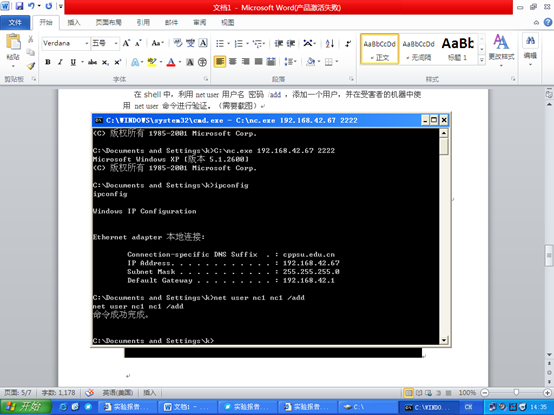Switch to the C:\WINDO... cmd taskbar window
554x415 pixels.
click(x=428, y=407)
